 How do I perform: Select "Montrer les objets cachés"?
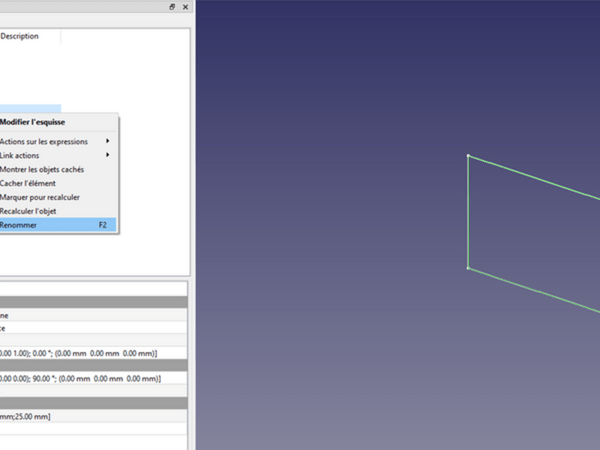click(42, 169)
